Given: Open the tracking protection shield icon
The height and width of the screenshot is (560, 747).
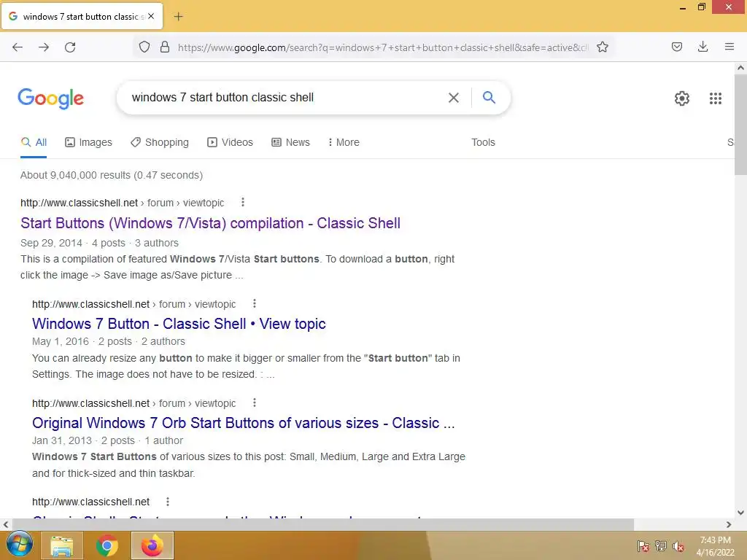Looking at the screenshot, I should (x=144, y=47).
